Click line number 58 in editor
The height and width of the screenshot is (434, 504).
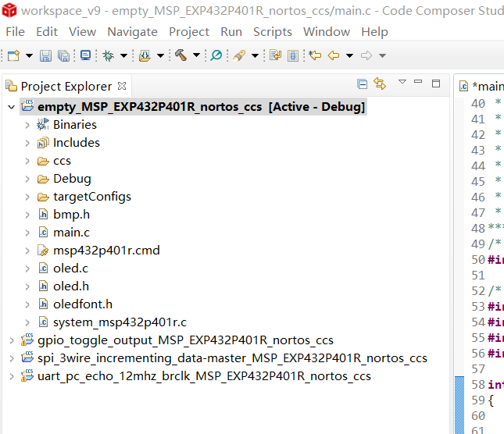point(478,385)
